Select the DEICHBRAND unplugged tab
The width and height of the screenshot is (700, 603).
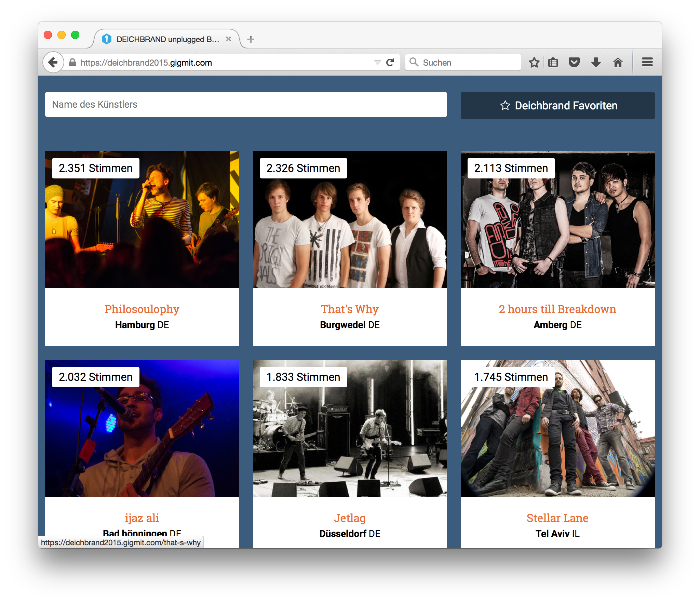coord(166,39)
